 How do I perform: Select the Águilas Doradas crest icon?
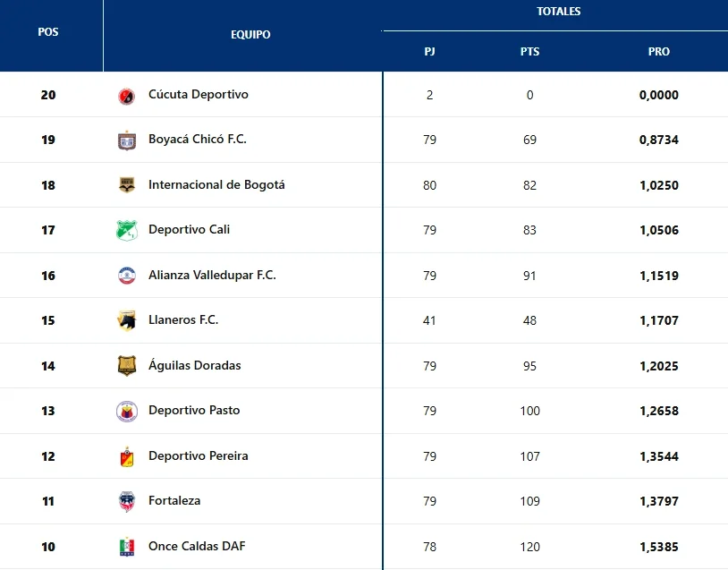pyautogui.click(x=127, y=366)
